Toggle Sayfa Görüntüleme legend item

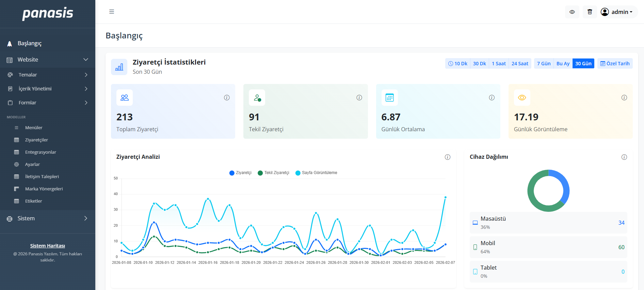tap(316, 173)
